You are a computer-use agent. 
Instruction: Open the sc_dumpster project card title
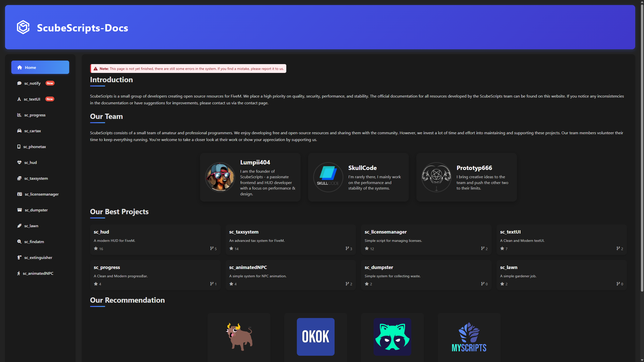379,267
